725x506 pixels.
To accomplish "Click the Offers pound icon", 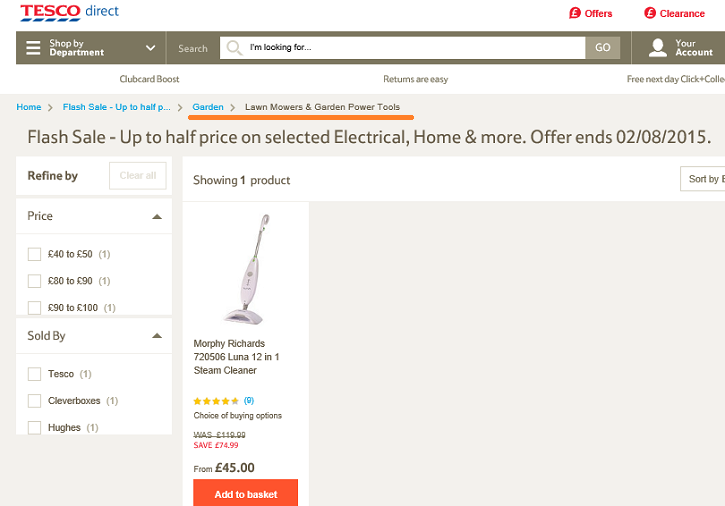I will point(575,13).
